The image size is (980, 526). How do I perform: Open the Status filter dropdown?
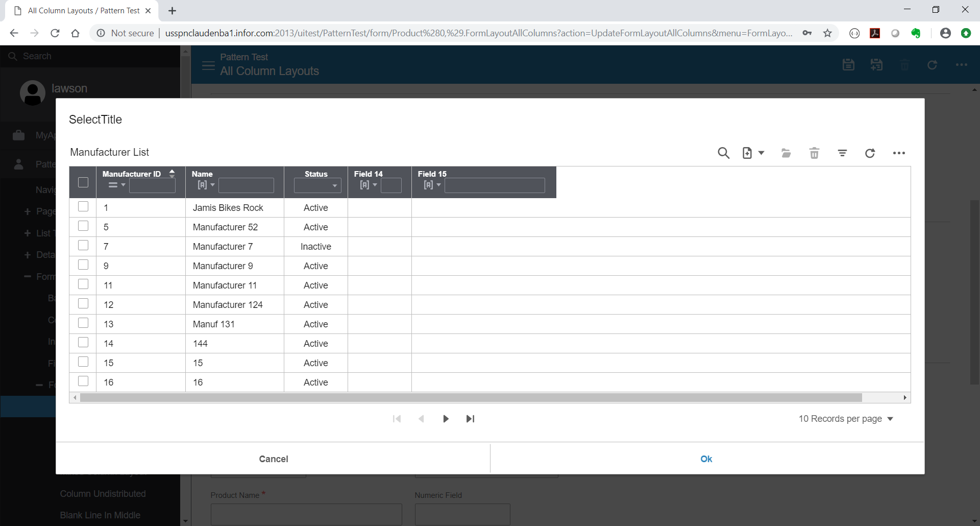click(x=317, y=185)
